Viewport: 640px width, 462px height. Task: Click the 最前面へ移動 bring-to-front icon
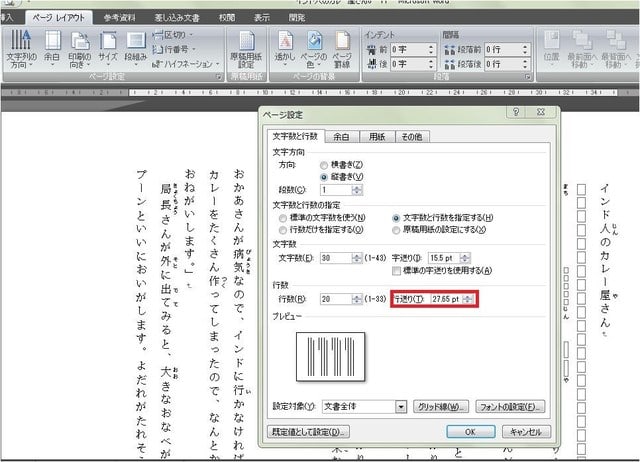coord(581,50)
